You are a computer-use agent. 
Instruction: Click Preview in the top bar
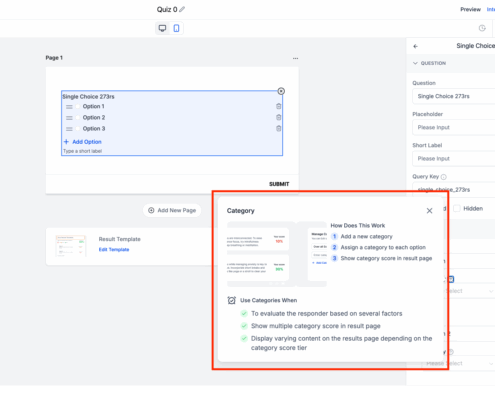470,9
